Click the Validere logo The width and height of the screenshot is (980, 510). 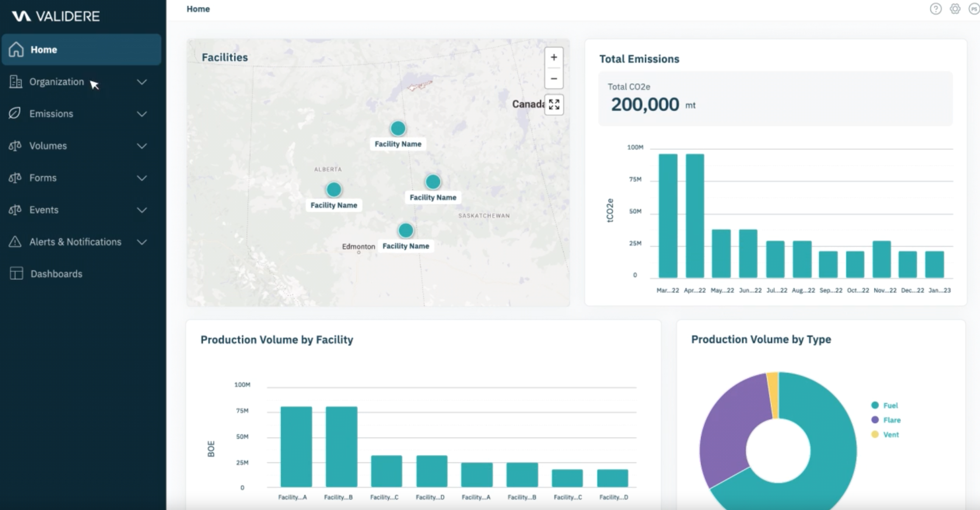56,16
